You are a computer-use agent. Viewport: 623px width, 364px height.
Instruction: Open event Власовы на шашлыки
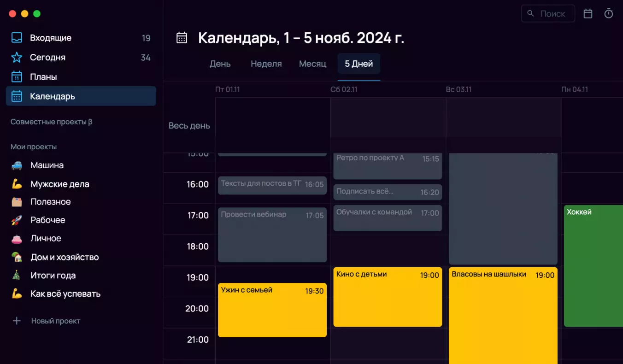tap(503, 315)
